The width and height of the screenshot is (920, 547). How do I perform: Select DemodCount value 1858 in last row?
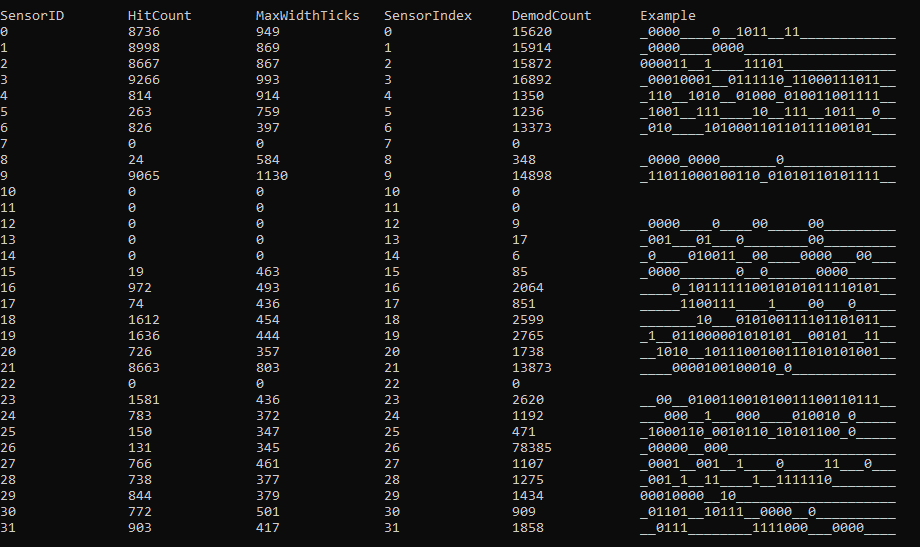528,528
